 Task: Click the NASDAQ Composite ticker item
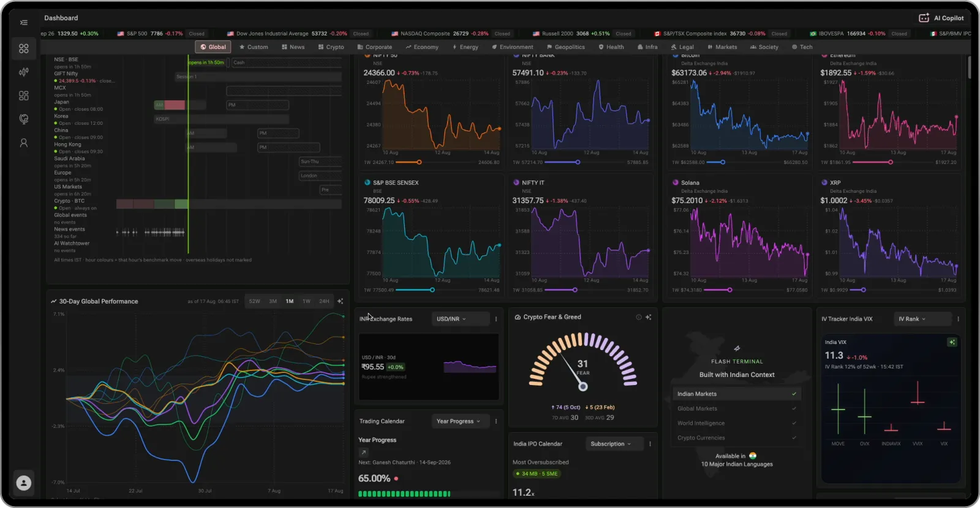tap(451, 34)
